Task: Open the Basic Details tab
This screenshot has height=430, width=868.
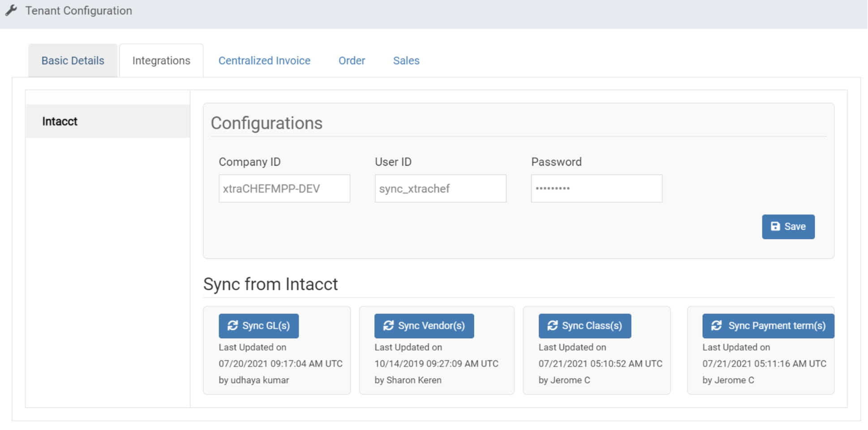Action: (73, 60)
